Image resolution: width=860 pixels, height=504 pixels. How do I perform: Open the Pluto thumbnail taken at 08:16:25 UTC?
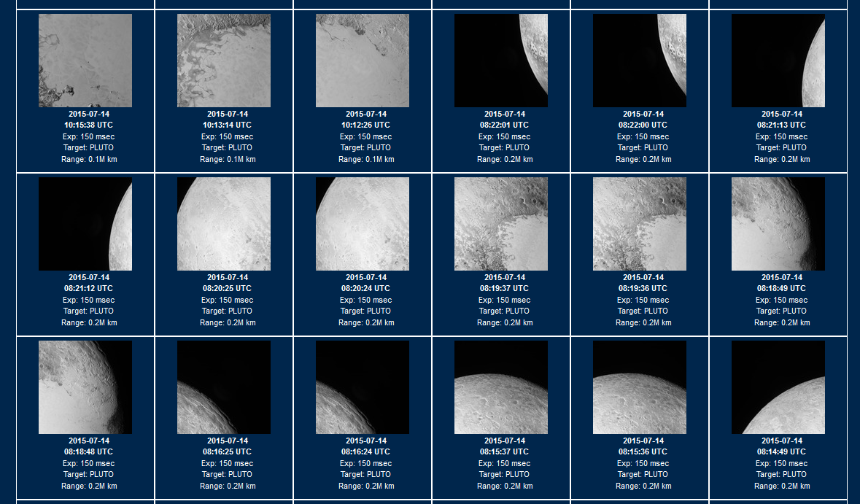click(224, 387)
